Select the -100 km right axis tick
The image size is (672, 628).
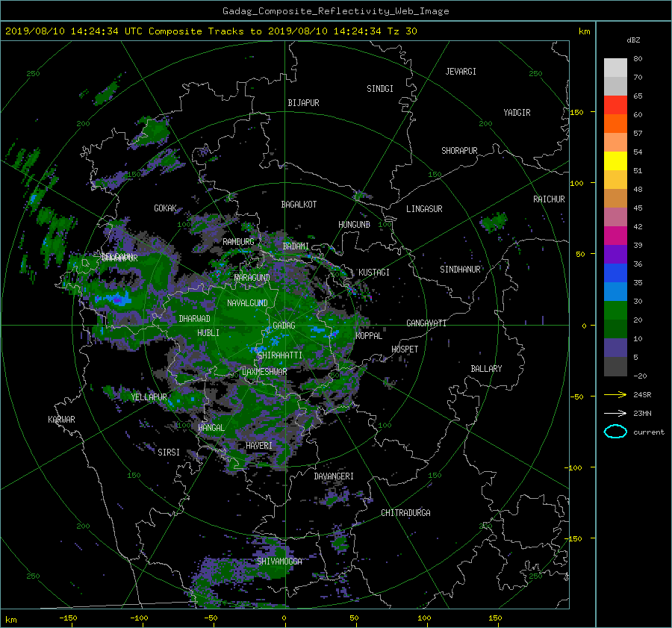(575, 467)
